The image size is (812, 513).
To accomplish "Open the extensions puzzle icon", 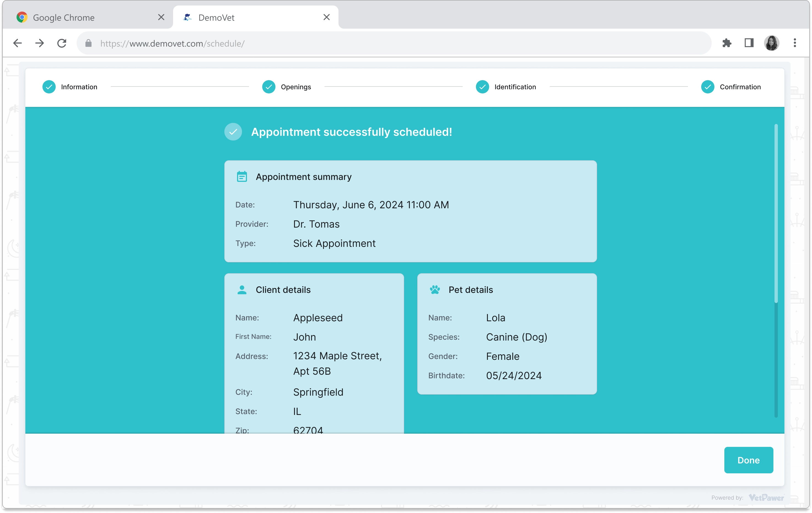I will [727, 43].
